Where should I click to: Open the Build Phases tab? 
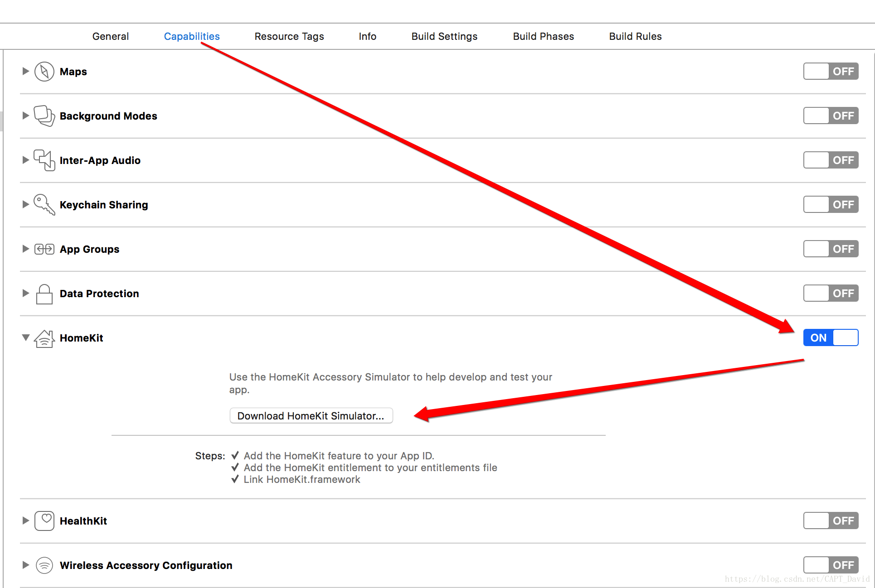(543, 36)
